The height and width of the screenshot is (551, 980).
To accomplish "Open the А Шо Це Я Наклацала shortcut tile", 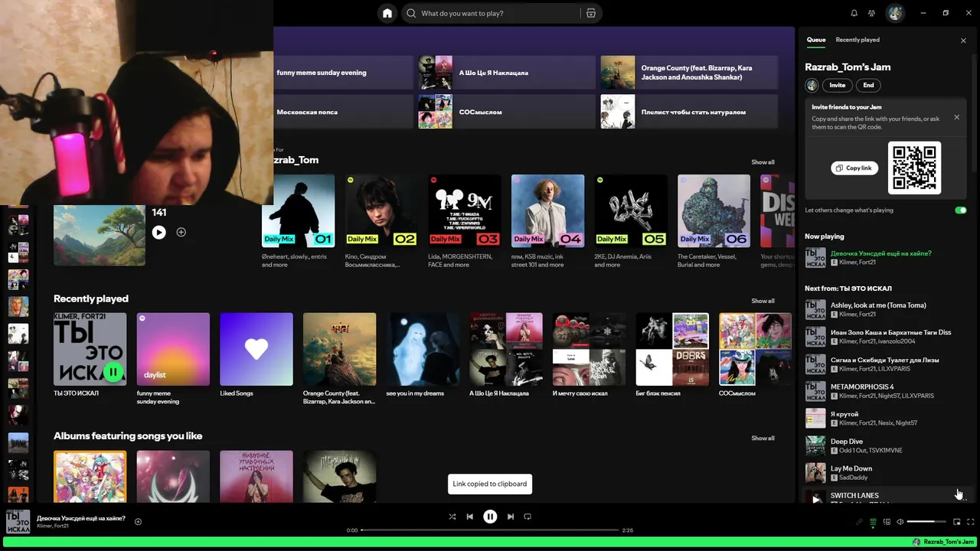I will 507,72.
